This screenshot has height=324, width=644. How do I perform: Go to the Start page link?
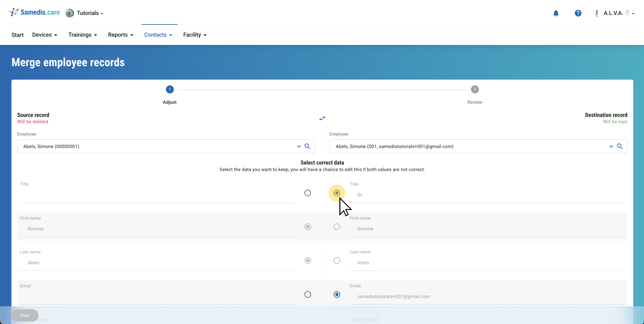[x=17, y=35]
